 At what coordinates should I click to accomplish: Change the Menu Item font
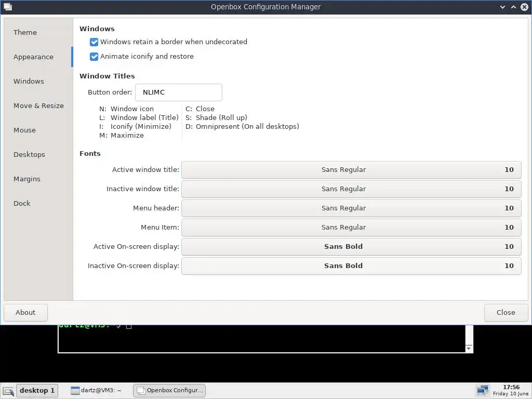pos(351,228)
